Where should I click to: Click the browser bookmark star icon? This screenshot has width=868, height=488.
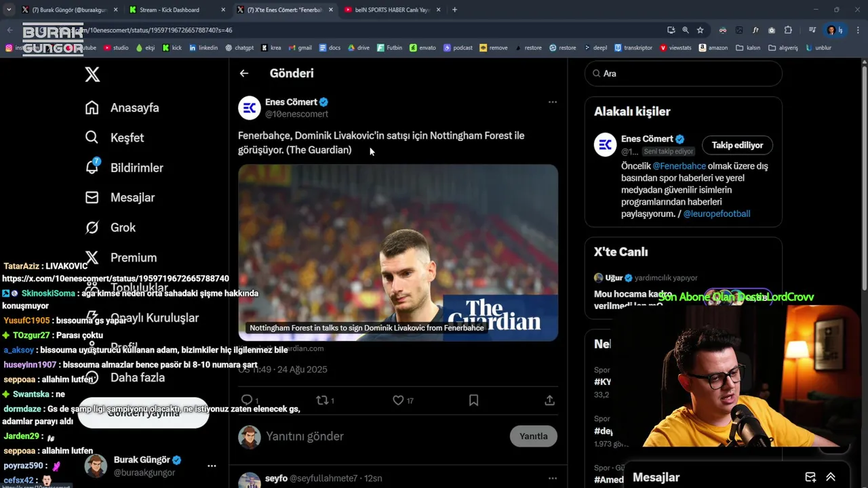pyautogui.click(x=700, y=30)
